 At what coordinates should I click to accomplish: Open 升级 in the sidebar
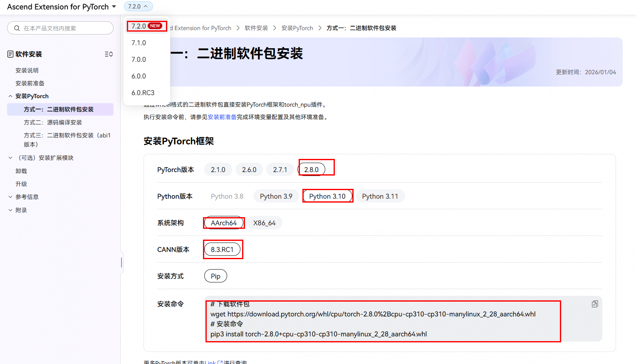[x=21, y=184]
